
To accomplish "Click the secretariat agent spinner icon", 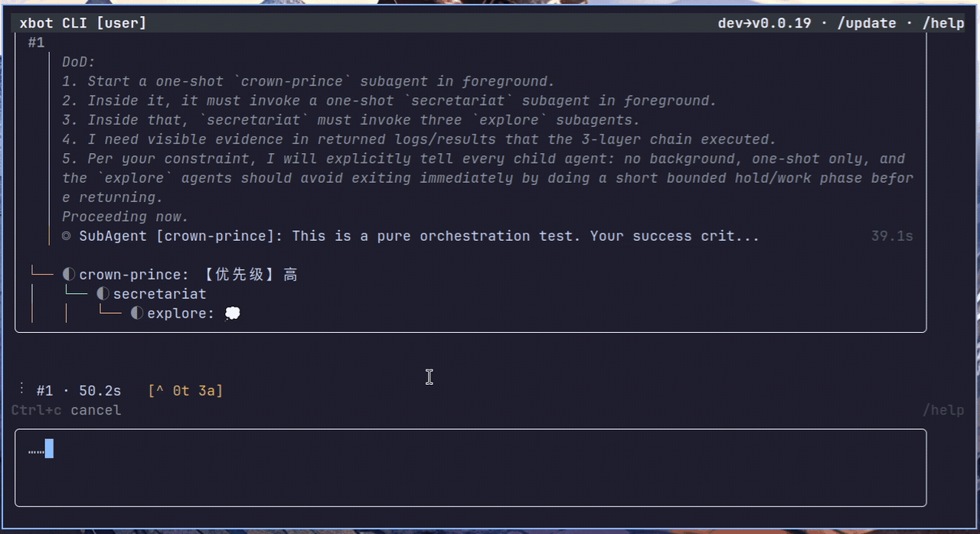I will [103, 293].
